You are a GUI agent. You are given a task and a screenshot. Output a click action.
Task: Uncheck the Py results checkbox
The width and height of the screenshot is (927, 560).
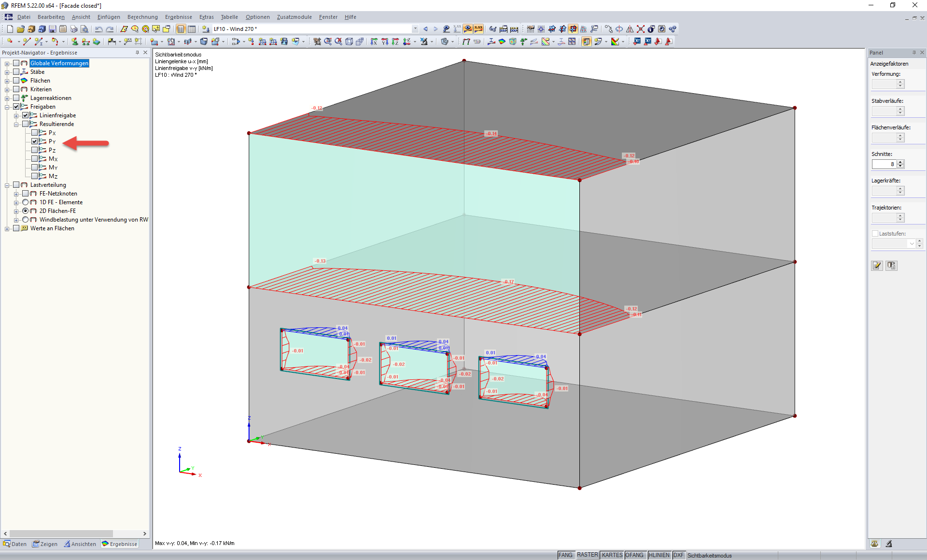pos(35,141)
